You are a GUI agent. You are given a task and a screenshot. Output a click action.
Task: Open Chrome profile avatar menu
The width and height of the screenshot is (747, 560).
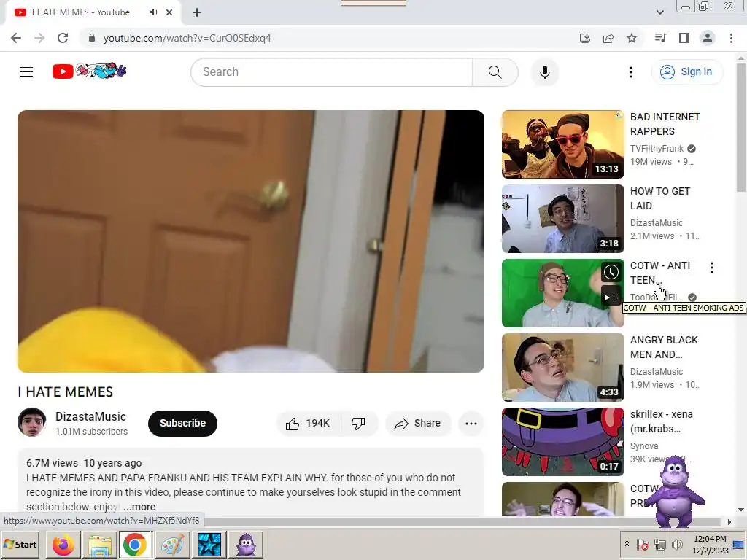click(x=708, y=38)
